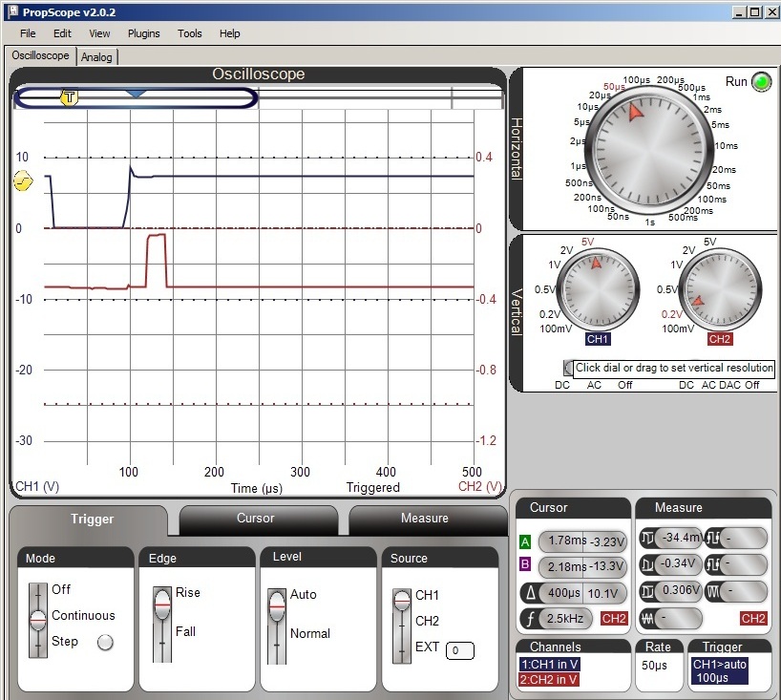The height and width of the screenshot is (700, 781).
Task: Click the green Run indicator button
Action: [x=761, y=83]
